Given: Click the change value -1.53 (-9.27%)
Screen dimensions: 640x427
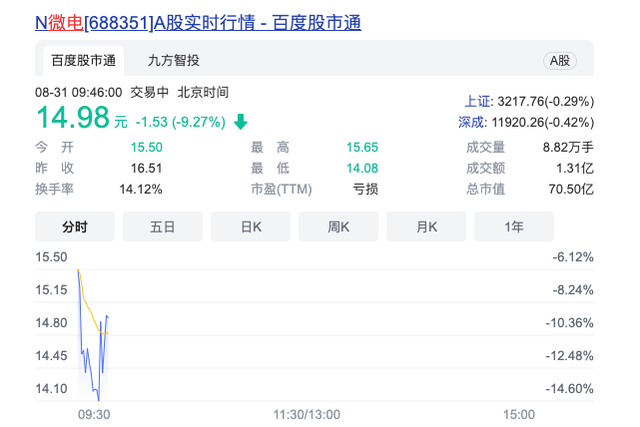Looking at the screenshot, I should coord(180,122).
